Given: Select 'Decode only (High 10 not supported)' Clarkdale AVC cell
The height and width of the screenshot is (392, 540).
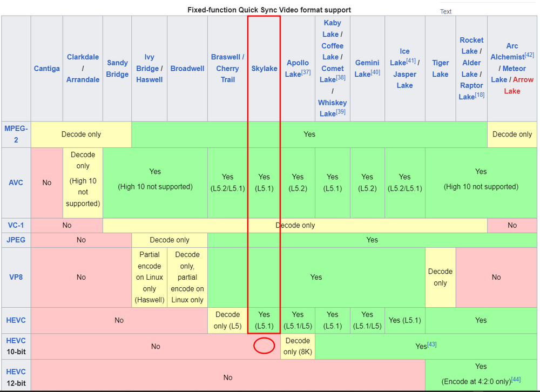Looking at the screenshot, I should pyautogui.click(x=83, y=183).
